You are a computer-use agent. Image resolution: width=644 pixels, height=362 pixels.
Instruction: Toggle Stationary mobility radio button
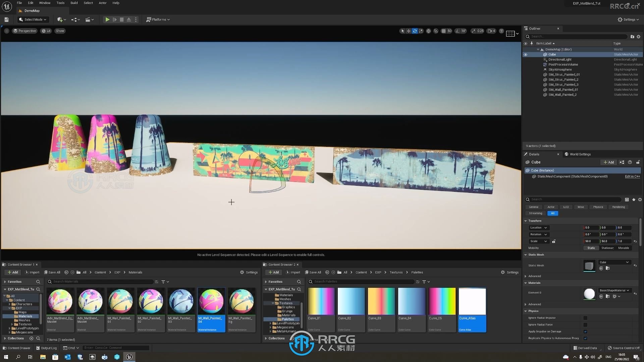(x=608, y=247)
